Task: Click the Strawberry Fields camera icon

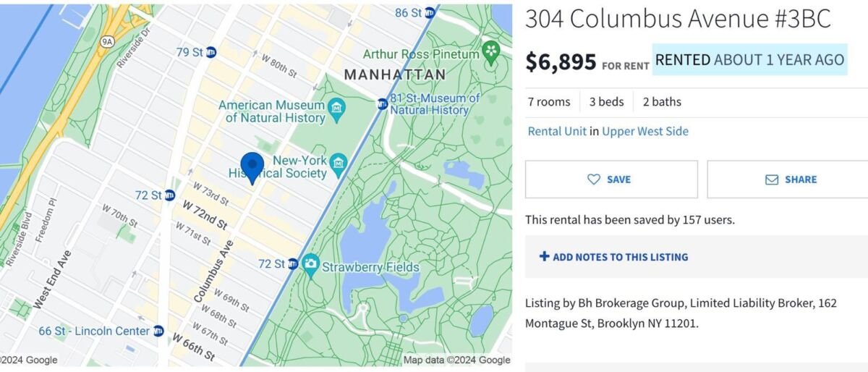Action: (x=311, y=264)
